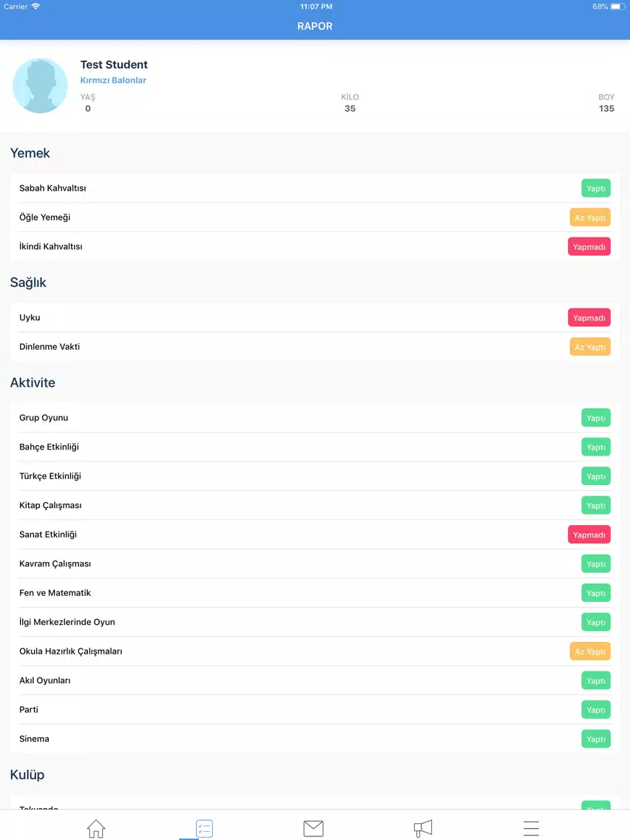Viewport: 630px width, 840px height.
Task: Select the report checklist icon tab
Action: point(204,828)
